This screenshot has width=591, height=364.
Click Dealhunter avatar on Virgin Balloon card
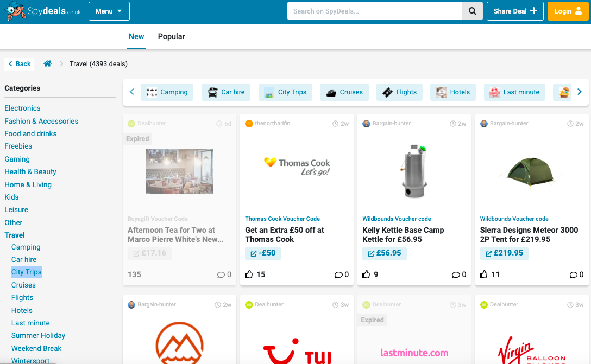point(484,305)
